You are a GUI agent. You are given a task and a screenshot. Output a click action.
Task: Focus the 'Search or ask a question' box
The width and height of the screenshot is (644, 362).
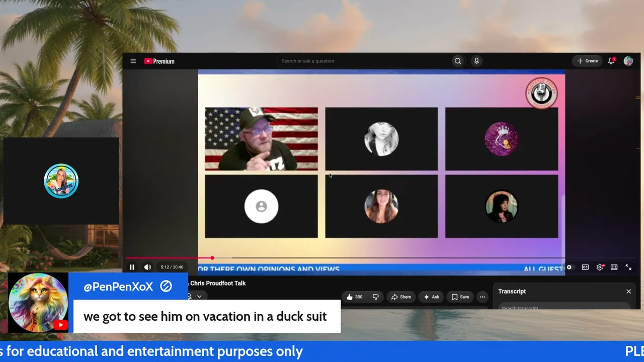coord(364,61)
